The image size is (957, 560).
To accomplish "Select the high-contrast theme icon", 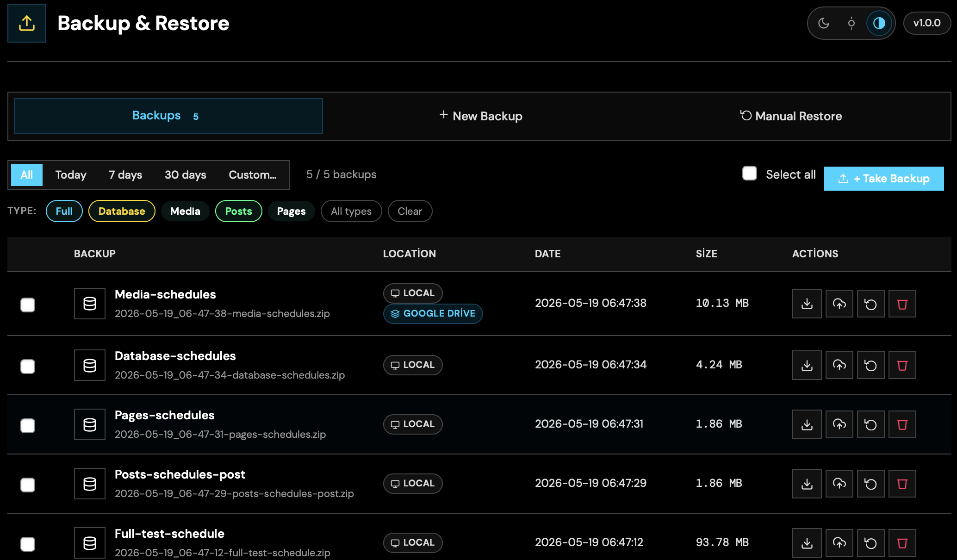I will pos(879,23).
